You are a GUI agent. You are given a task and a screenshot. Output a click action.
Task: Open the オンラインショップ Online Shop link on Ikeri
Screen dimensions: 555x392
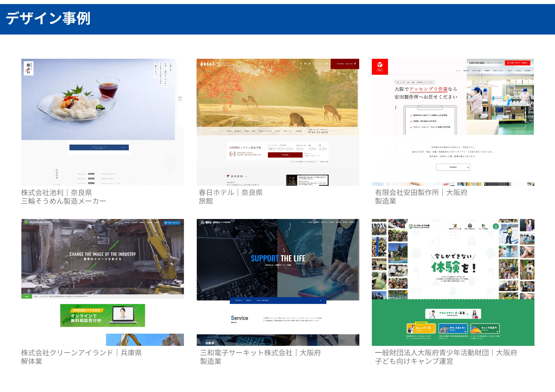tap(99, 147)
